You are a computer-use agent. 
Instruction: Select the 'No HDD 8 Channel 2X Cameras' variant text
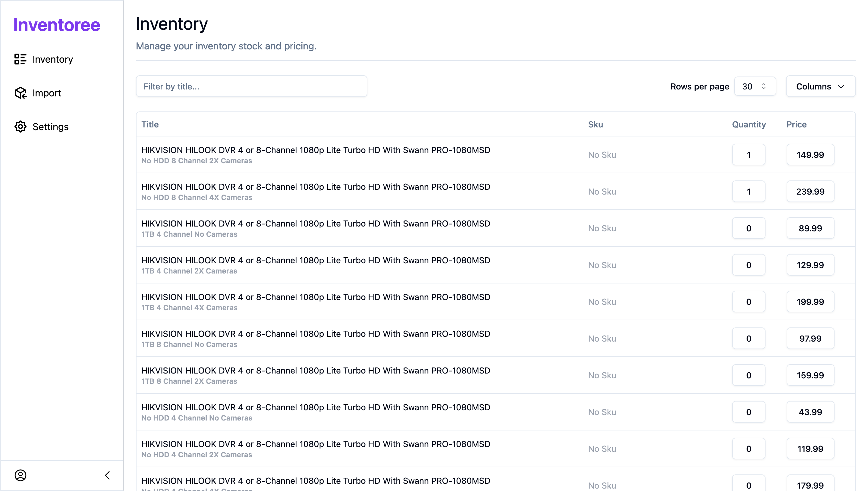pos(197,161)
